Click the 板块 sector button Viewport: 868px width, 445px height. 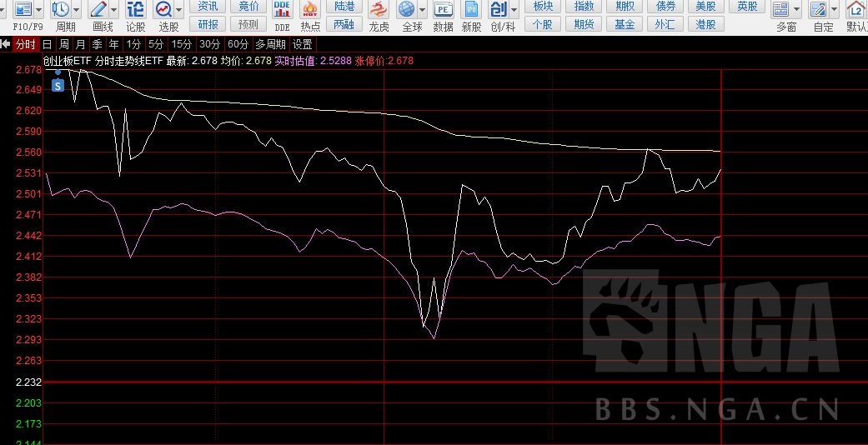543,6
